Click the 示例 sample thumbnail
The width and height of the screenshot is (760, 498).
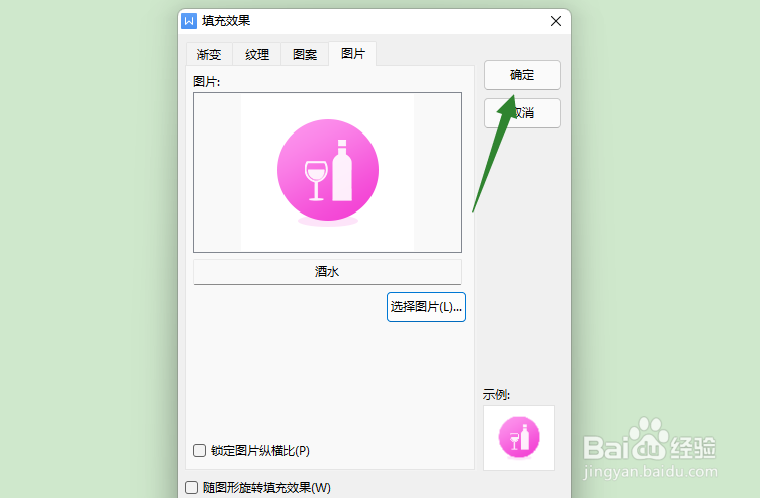click(519, 438)
